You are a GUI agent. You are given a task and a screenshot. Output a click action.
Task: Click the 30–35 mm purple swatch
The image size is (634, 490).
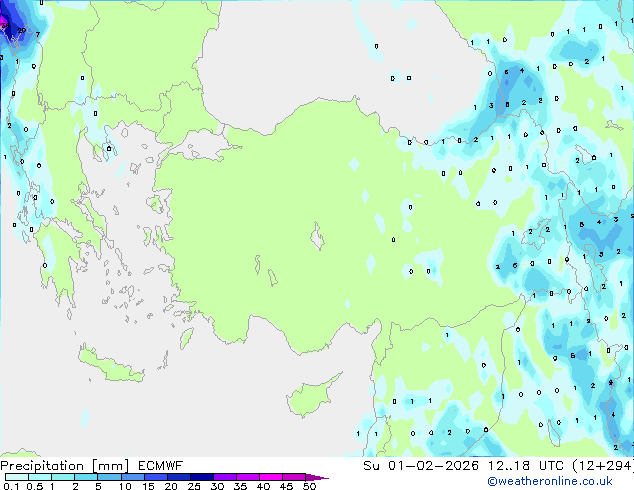(224, 477)
